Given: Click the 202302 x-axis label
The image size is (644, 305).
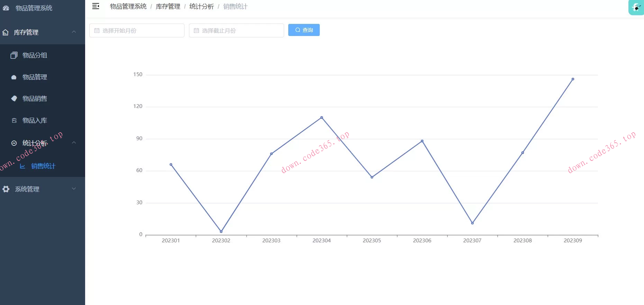Looking at the screenshot, I should [x=221, y=241].
